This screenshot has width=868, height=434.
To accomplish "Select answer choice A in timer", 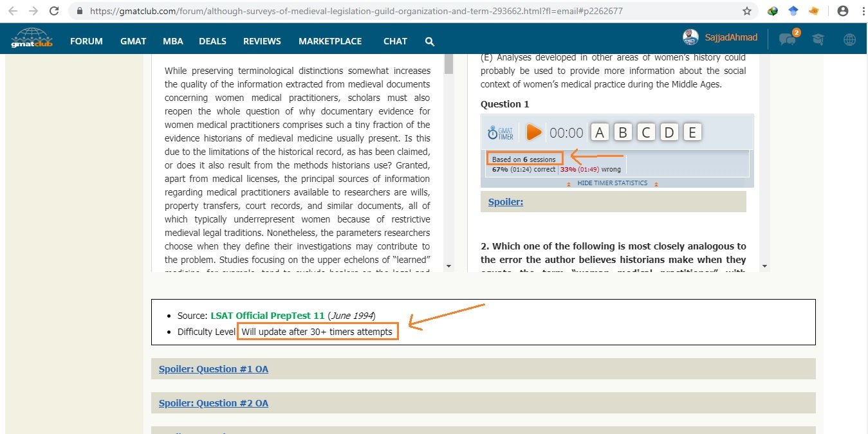I will (600, 132).
